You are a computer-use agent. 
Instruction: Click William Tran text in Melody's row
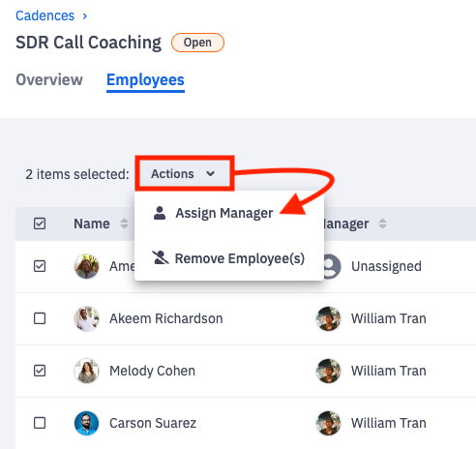coord(389,371)
